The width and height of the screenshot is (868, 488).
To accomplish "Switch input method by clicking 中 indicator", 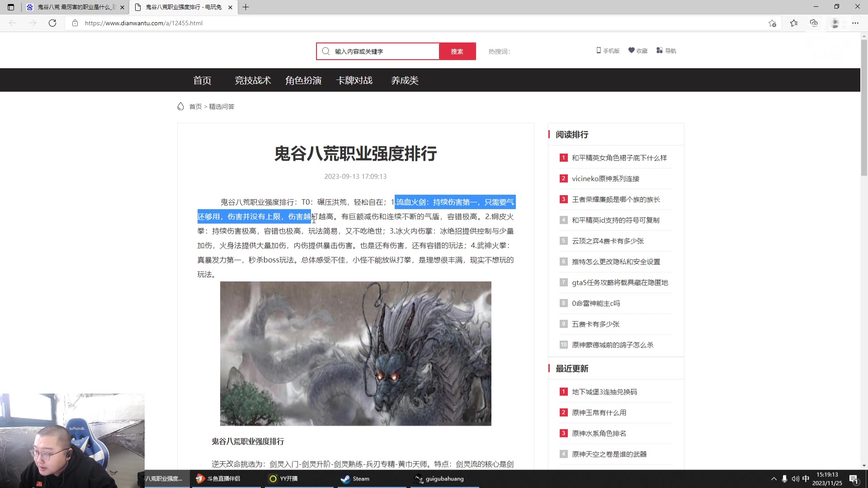I will 806,479.
